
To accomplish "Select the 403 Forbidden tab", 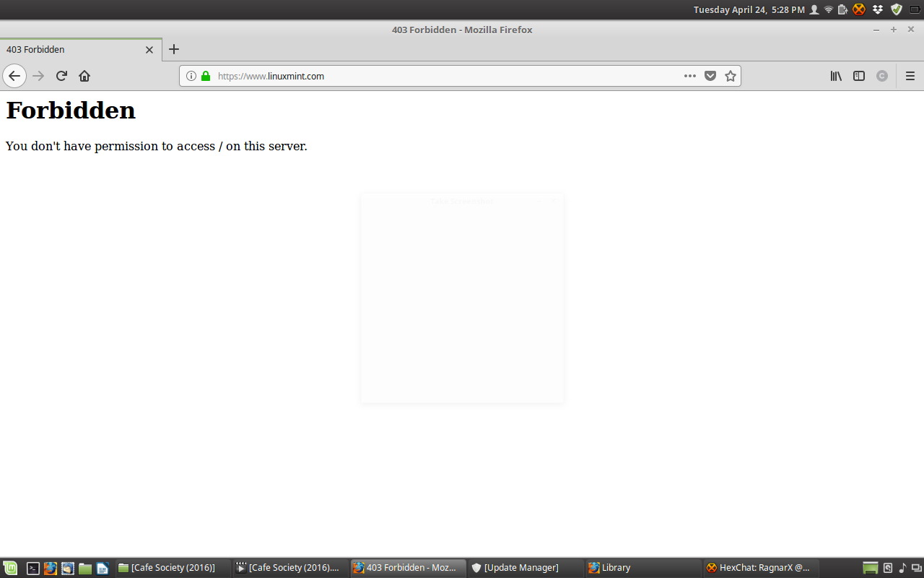I will coord(81,50).
